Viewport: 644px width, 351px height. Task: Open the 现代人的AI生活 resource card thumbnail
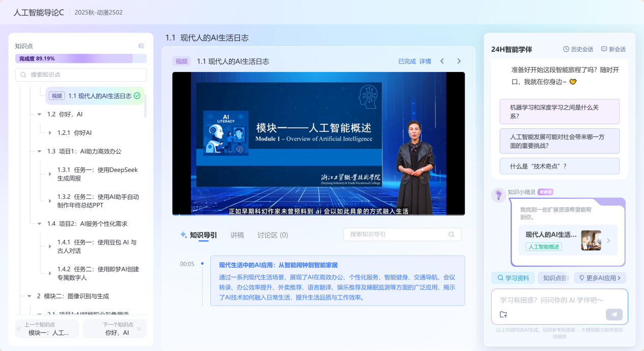(590, 240)
